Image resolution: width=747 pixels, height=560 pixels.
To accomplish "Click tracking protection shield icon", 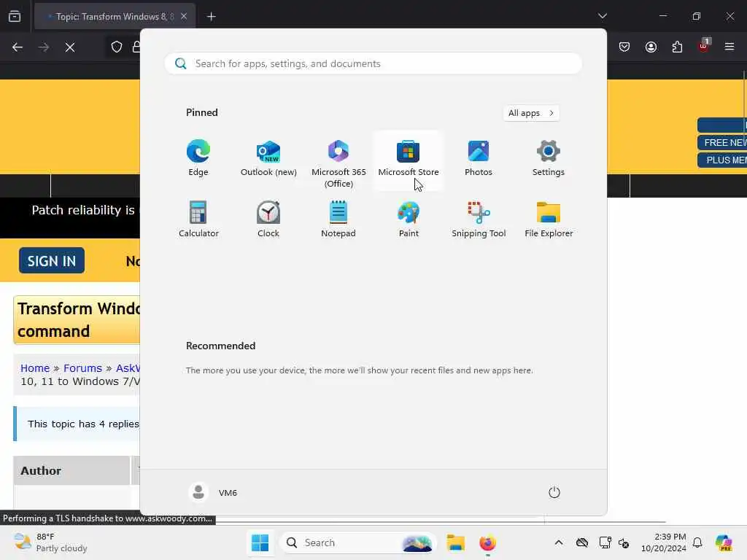I will (x=117, y=47).
